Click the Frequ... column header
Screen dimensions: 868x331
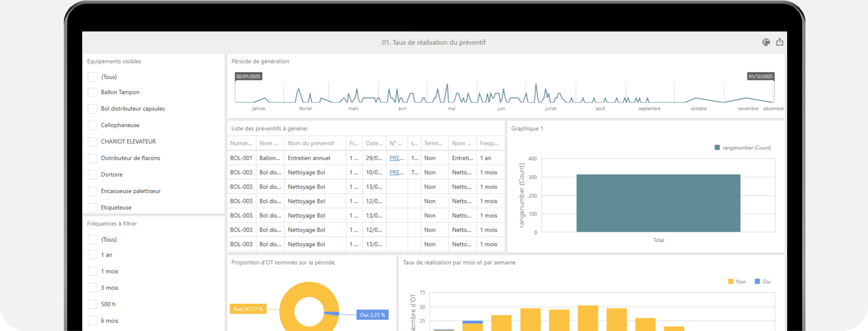(x=489, y=143)
